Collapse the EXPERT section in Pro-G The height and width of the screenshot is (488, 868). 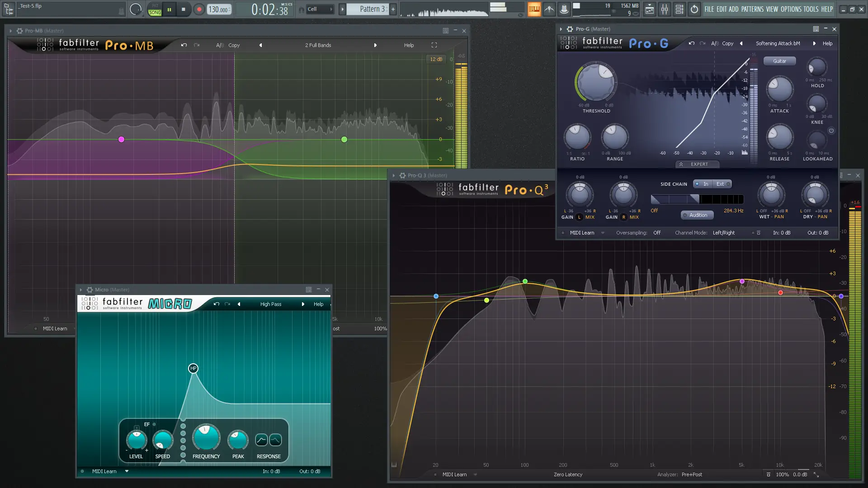[x=698, y=164]
